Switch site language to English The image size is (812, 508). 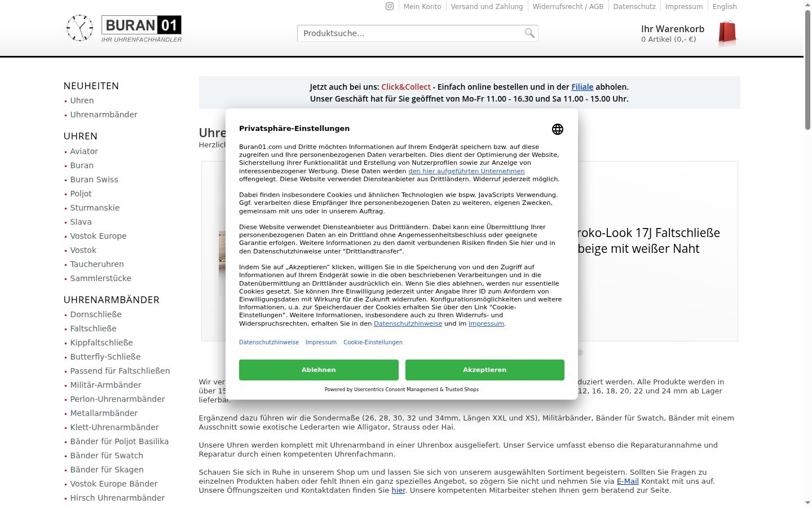[725, 7]
